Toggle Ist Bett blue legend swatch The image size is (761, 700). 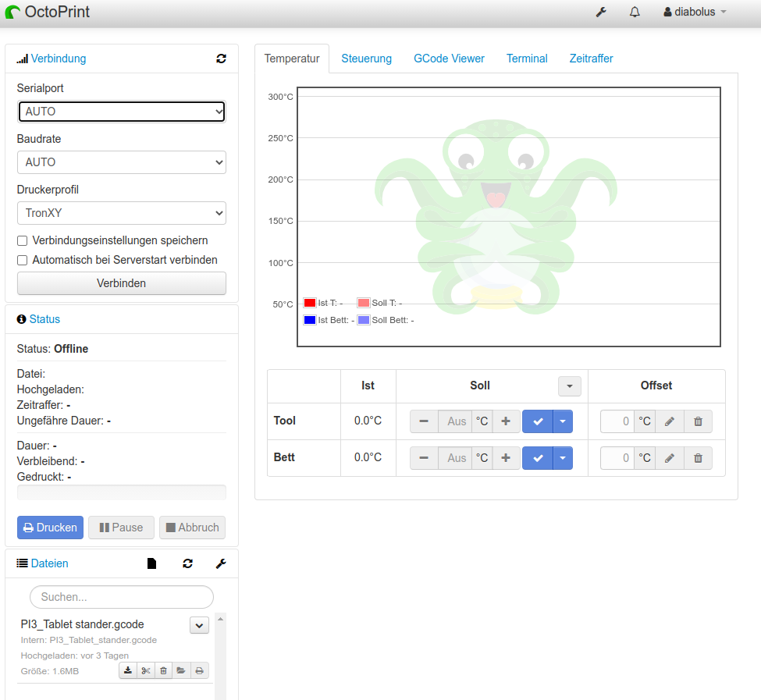[x=310, y=320]
